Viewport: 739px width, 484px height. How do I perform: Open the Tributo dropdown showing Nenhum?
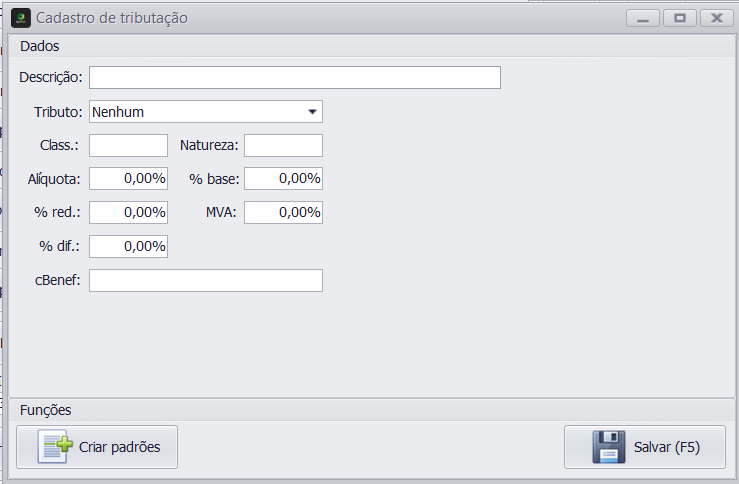(206, 112)
